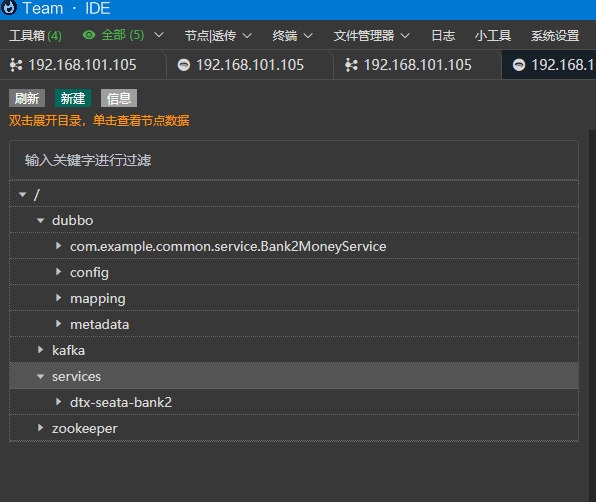Expand the metadata node arrow
The height and width of the screenshot is (502, 596).
pos(59,324)
